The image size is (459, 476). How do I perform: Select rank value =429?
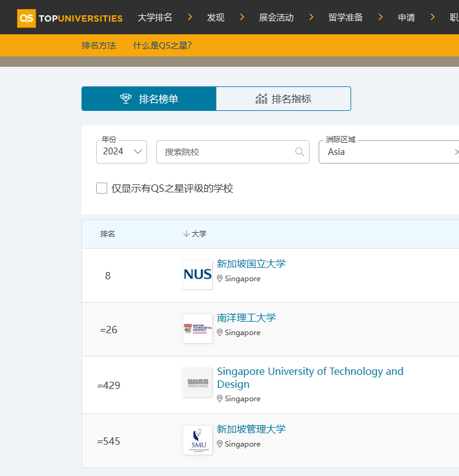coord(108,385)
